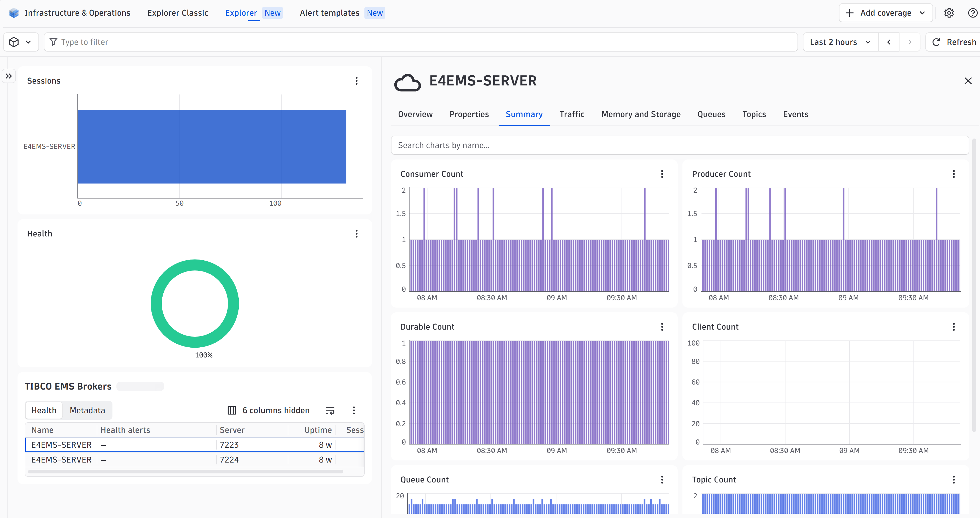Click the Infrastructure & Operations title

pos(77,13)
